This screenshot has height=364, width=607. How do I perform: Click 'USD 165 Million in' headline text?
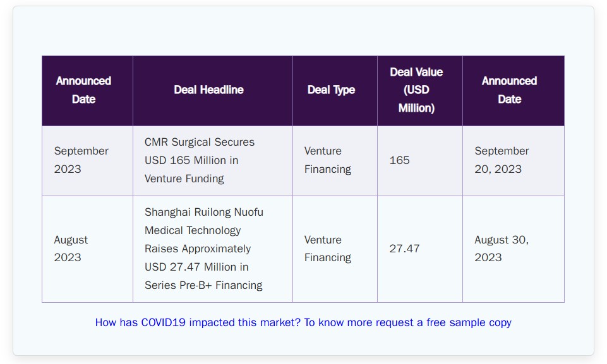[191, 160]
